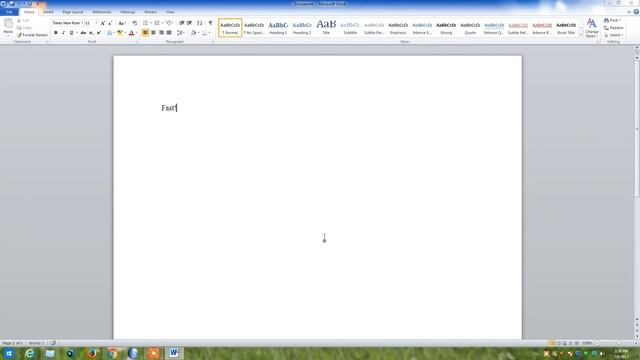640x360 pixels.
Task: Open the Windows Start menu
Action: coord(9,353)
